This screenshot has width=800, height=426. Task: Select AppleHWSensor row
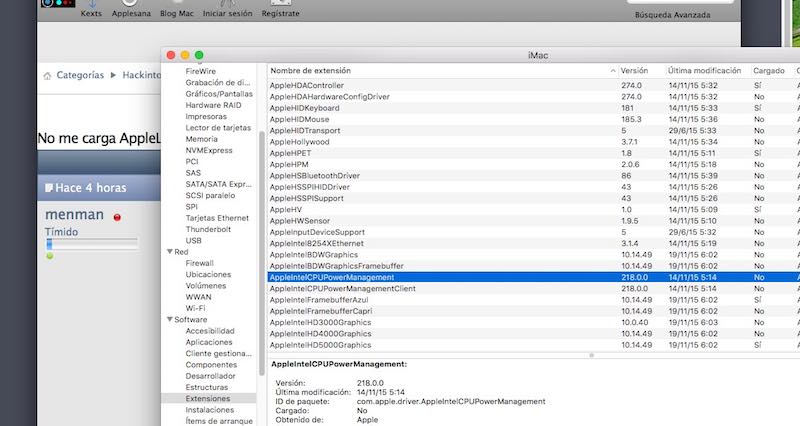click(x=533, y=220)
